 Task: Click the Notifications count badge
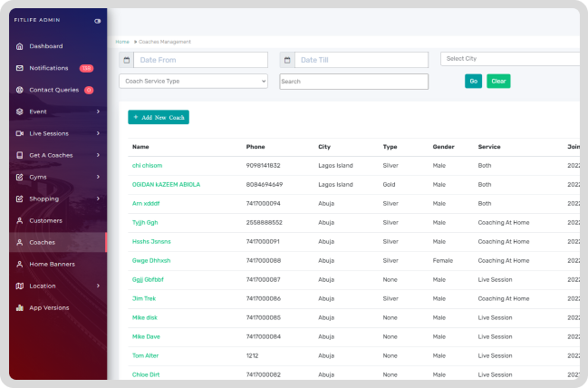point(86,68)
